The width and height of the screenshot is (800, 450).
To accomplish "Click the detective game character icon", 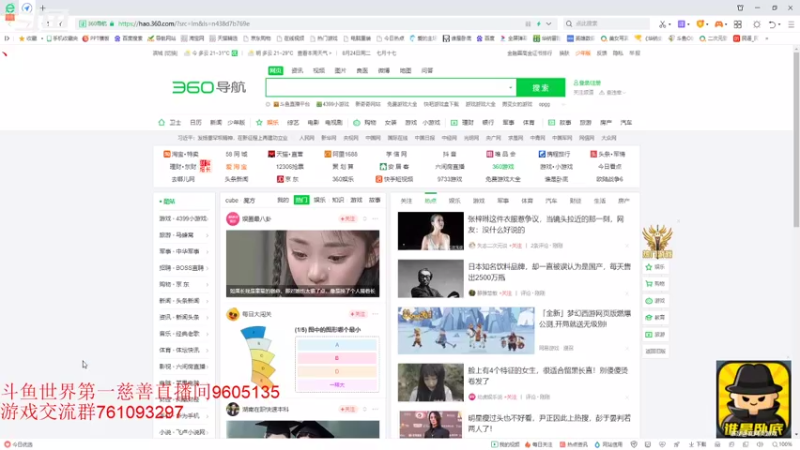I will tap(754, 399).
